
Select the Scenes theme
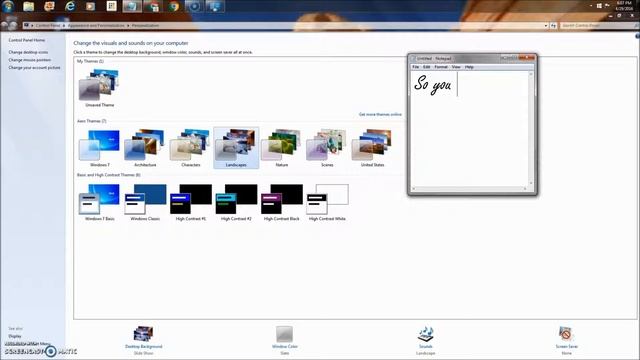click(x=327, y=148)
